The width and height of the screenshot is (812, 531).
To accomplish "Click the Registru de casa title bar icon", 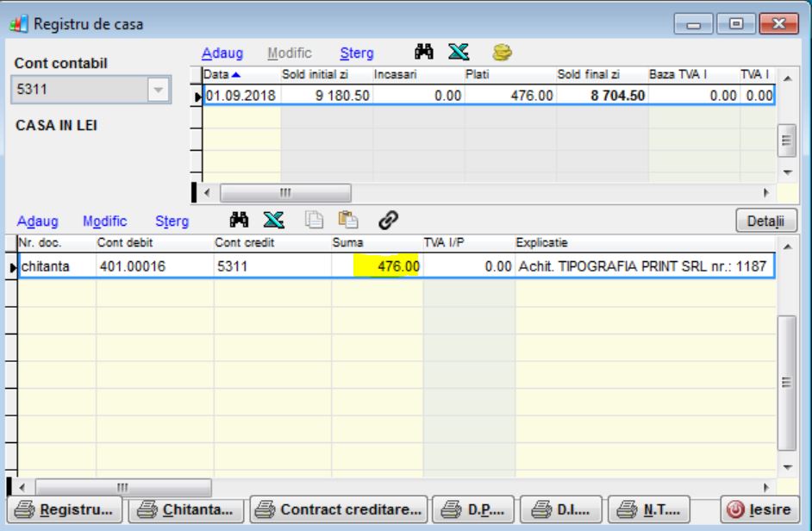I will tap(19, 24).
